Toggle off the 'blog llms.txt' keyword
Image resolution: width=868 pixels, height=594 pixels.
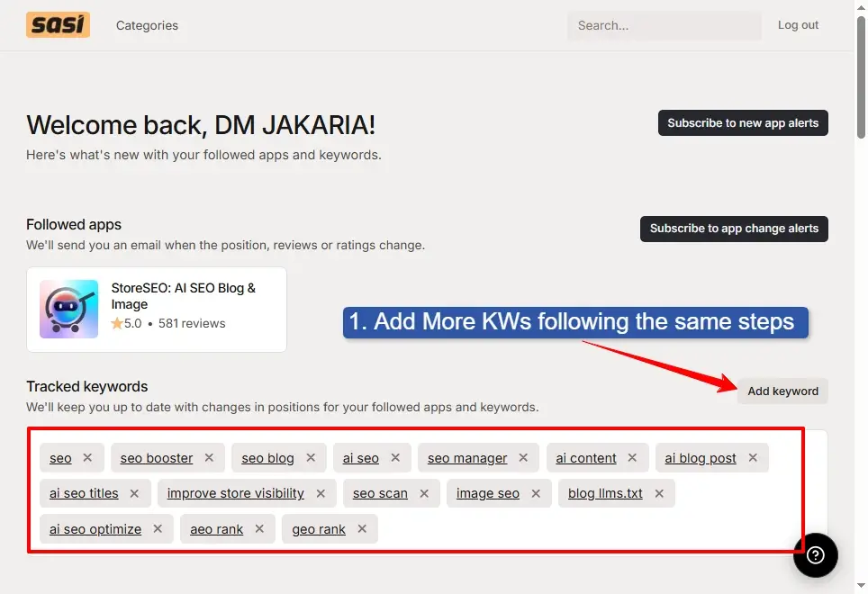point(658,493)
